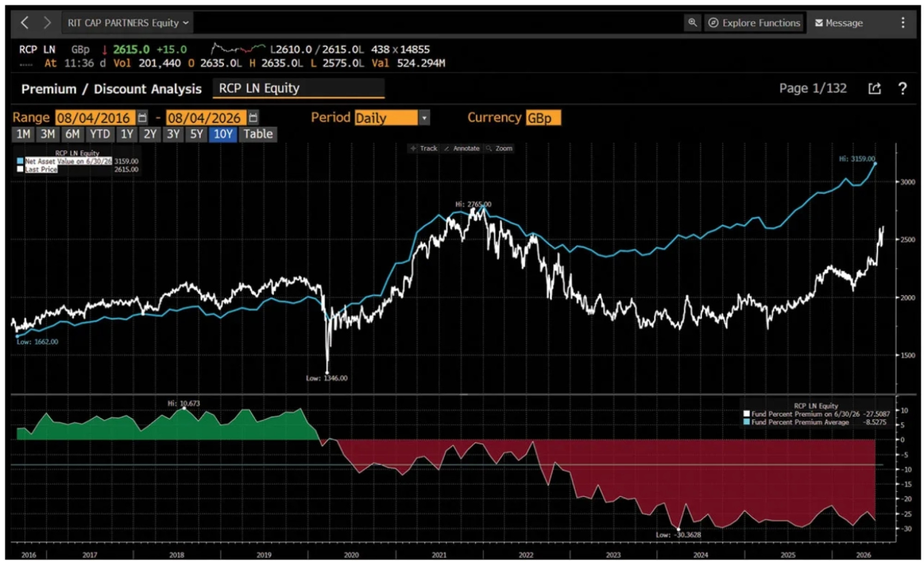Click the Net Asset Value legend label
Image resolution: width=924 pixels, height=562 pixels.
coord(68,161)
